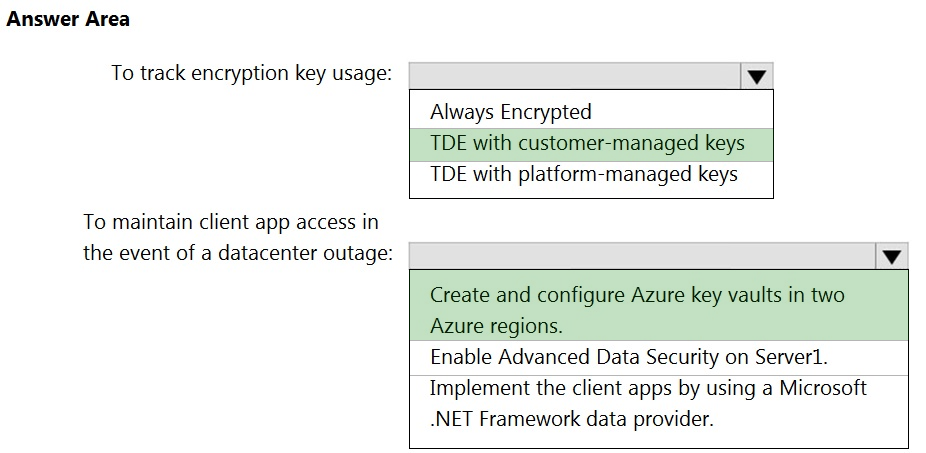The width and height of the screenshot is (926, 453).
Task: Open the encryption key usage dropdown arrow
Action: point(756,76)
